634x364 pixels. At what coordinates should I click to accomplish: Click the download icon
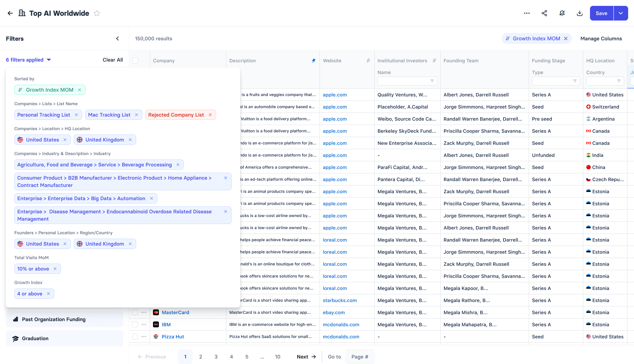(580, 13)
